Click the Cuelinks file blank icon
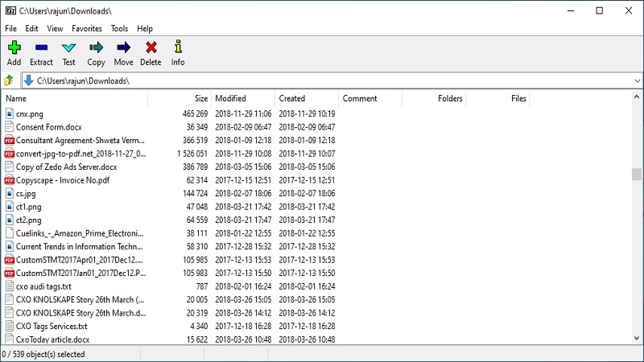 10,233
